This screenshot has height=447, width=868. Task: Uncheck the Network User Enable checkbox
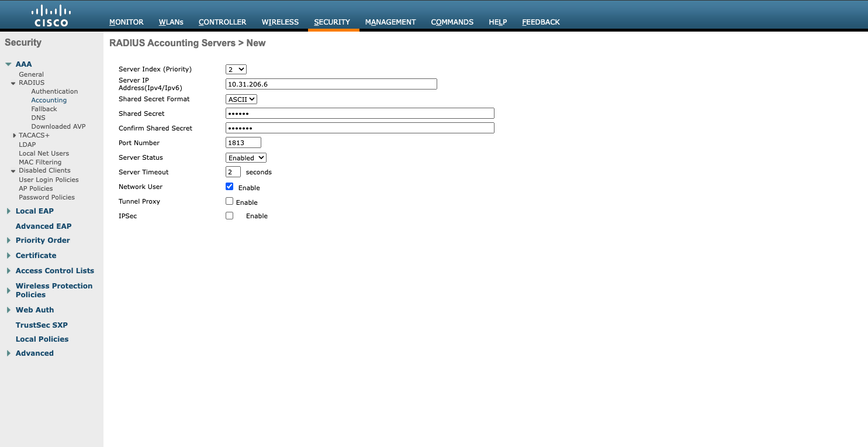(x=230, y=187)
